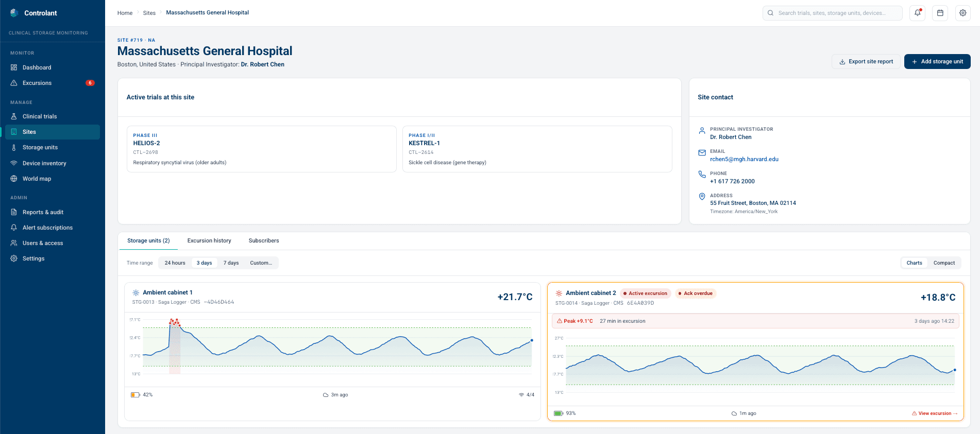The width and height of the screenshot is (980, 434).
Task: Click the World map globe icon
Action: 14,179
